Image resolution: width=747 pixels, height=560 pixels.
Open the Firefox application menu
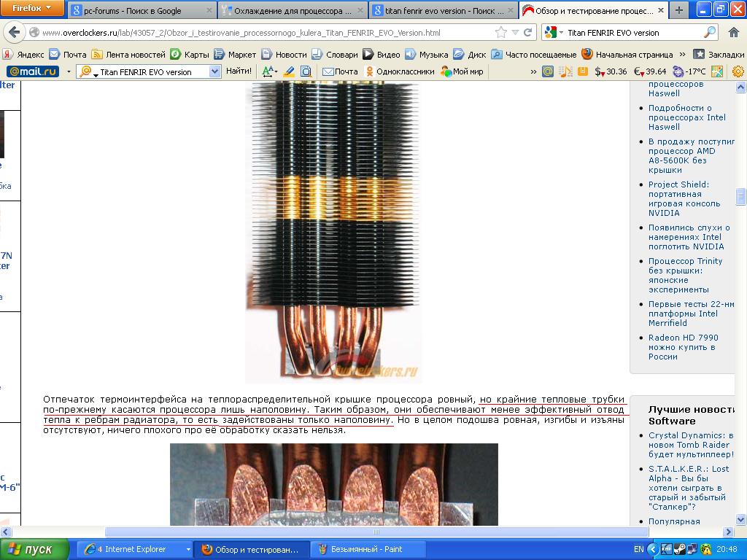(32, 9)
